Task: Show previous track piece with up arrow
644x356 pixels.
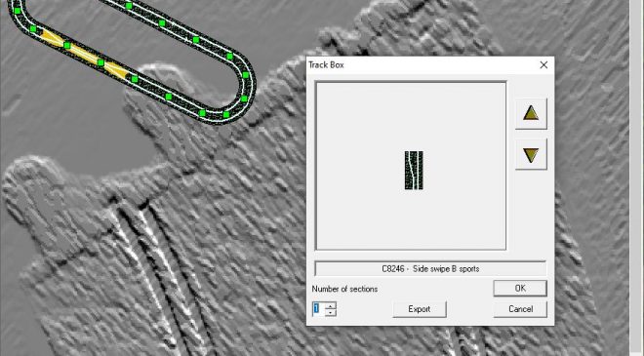Action: pyautogui.click(x=531, y=113)
